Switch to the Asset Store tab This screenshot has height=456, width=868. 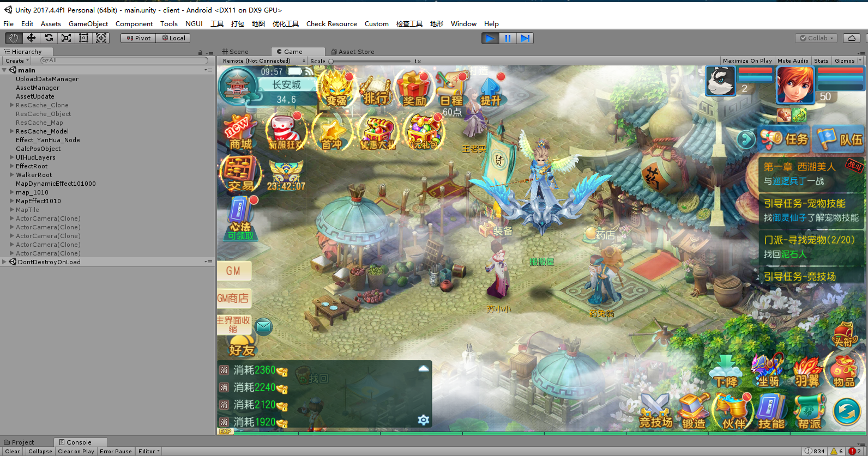pyautogui.click(x=353, y=52)
